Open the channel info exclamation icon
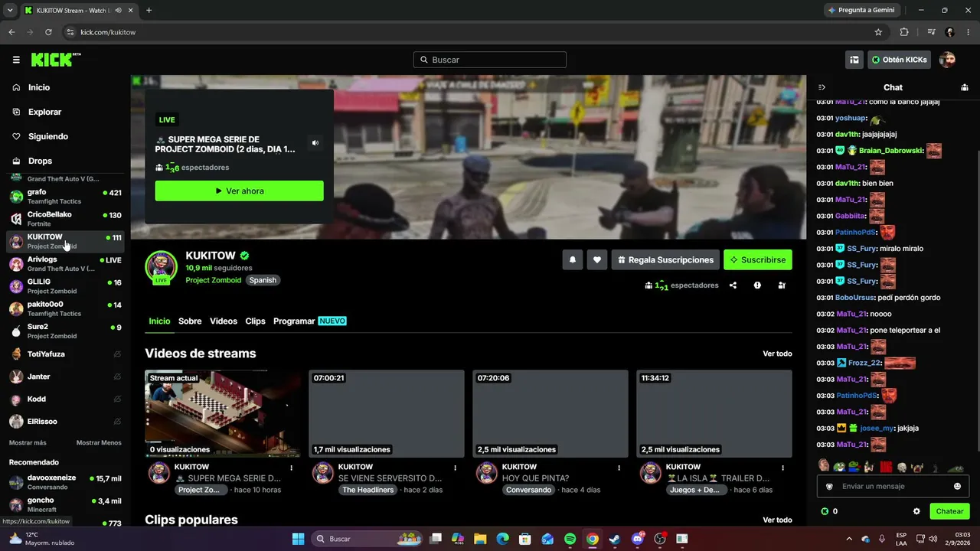This screenshot has width=980, height=551. [757, 285]
